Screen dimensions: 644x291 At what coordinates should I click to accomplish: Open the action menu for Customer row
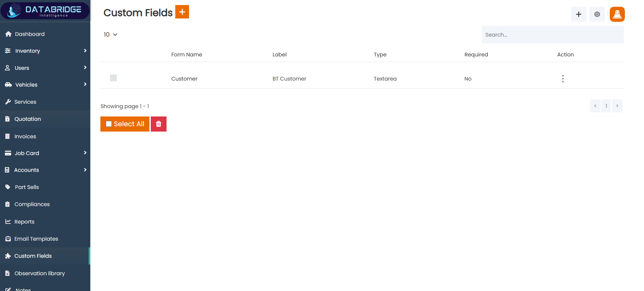[563, 79]
